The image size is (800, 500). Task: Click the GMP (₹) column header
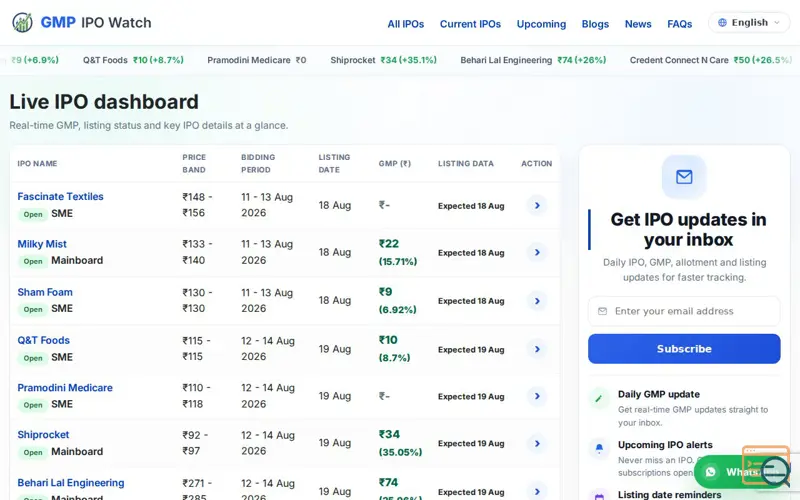[394, 164]
